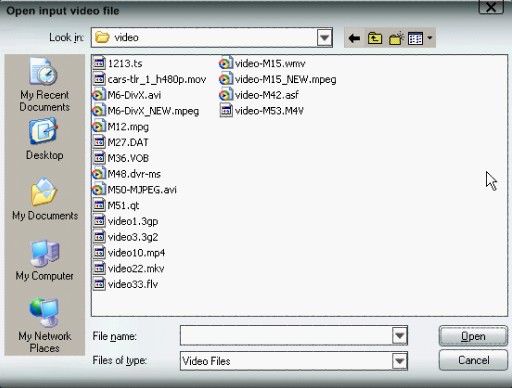Click the video folder name in Look in

pyautogui.click(x=126, y=37)
